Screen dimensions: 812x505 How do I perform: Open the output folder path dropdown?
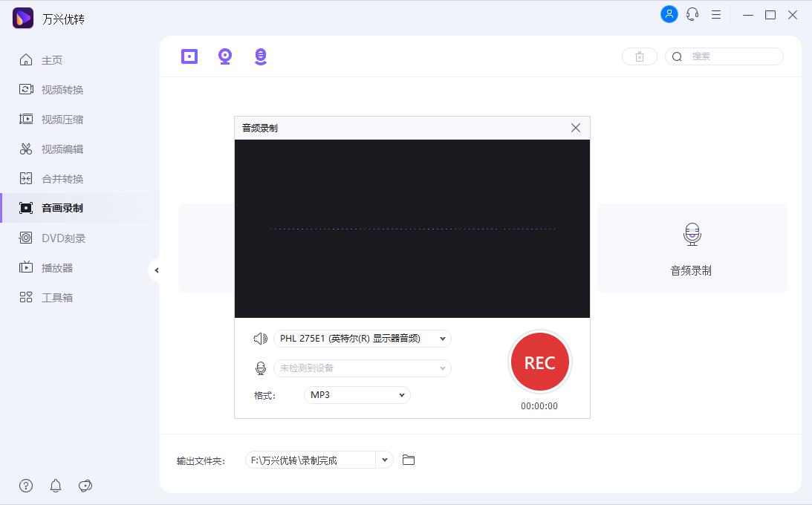pos(385,460)
